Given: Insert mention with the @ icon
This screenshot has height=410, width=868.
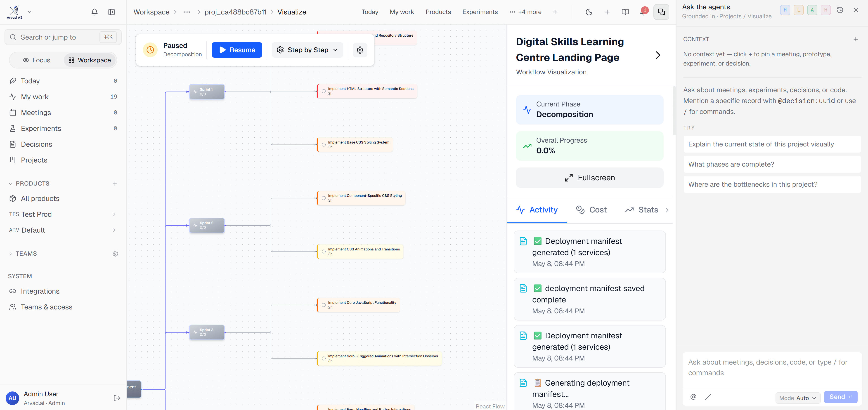Looking at the screenshot, I should pyautogui.click(x=693, y=397).
